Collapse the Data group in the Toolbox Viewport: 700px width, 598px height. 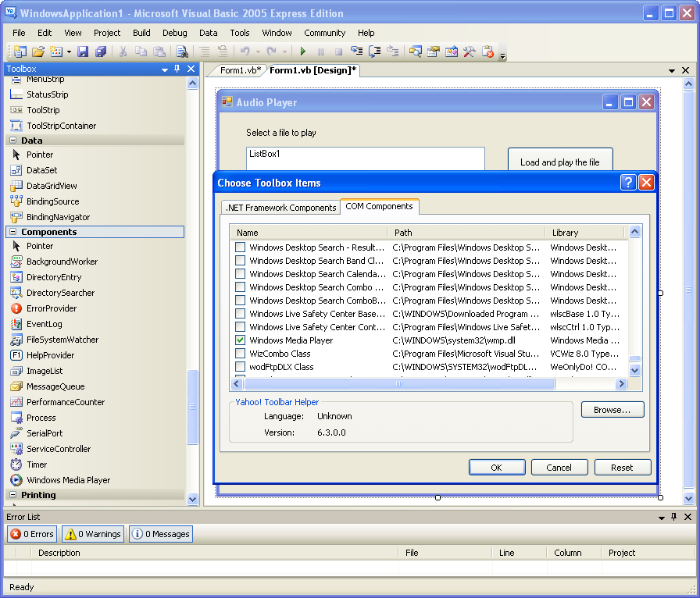pos(13,140)
